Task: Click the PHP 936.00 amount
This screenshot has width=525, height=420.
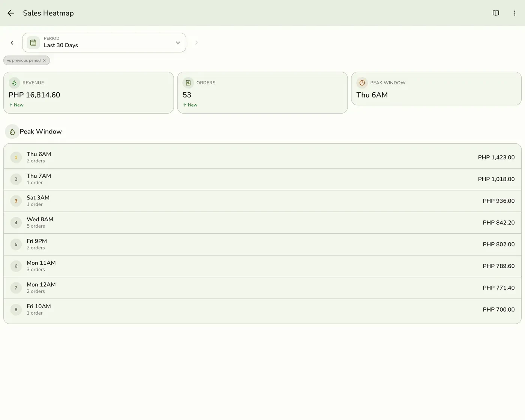Action: [x=499, y=201]
